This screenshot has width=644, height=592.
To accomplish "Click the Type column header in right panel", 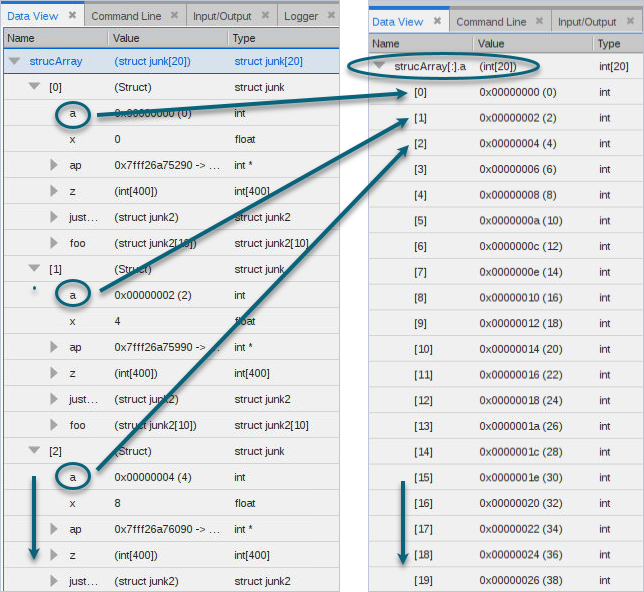I will pyautogui.click(x=608, y=44).
